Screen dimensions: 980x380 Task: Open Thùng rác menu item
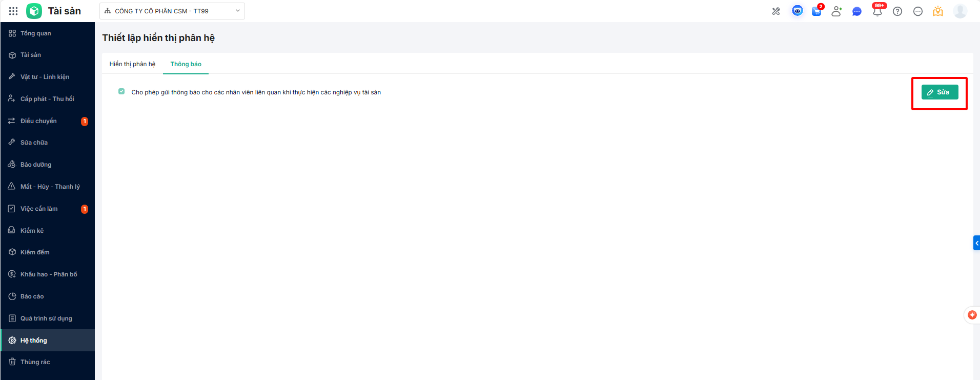(48, 362)
